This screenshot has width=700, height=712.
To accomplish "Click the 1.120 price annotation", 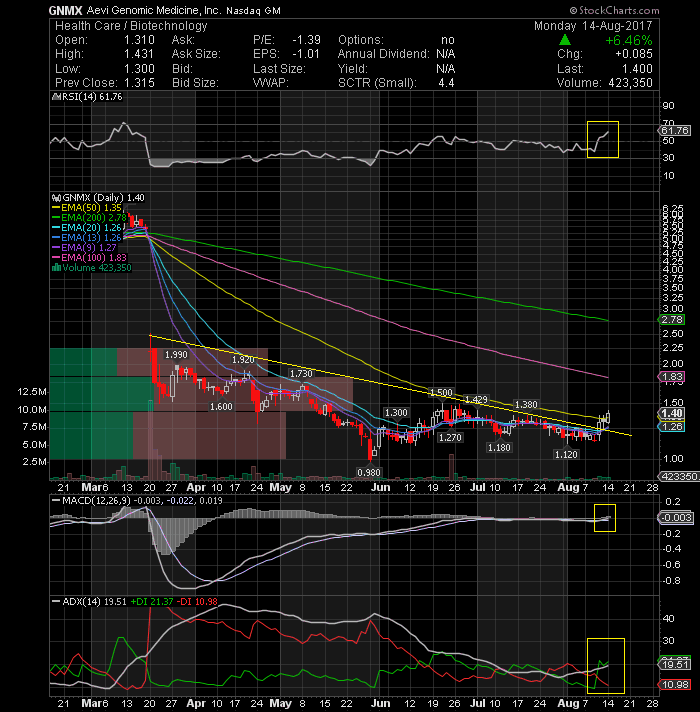I will point(566,454).
